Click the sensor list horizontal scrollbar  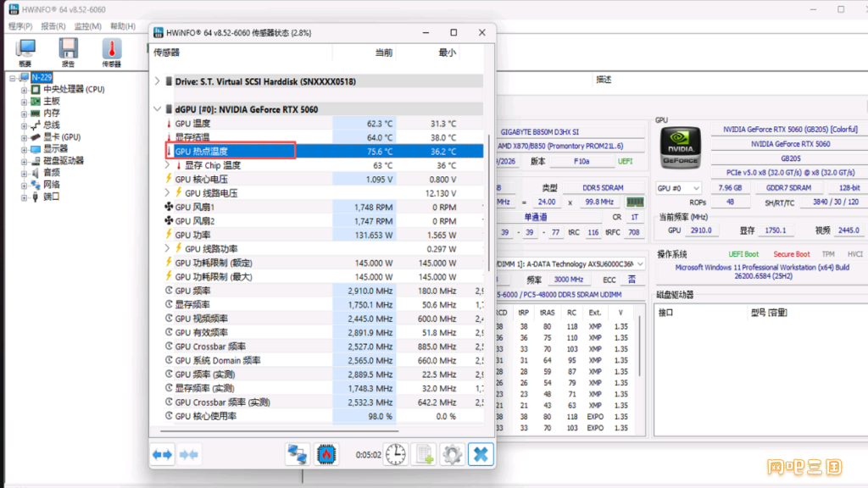[x=280, y=430]
